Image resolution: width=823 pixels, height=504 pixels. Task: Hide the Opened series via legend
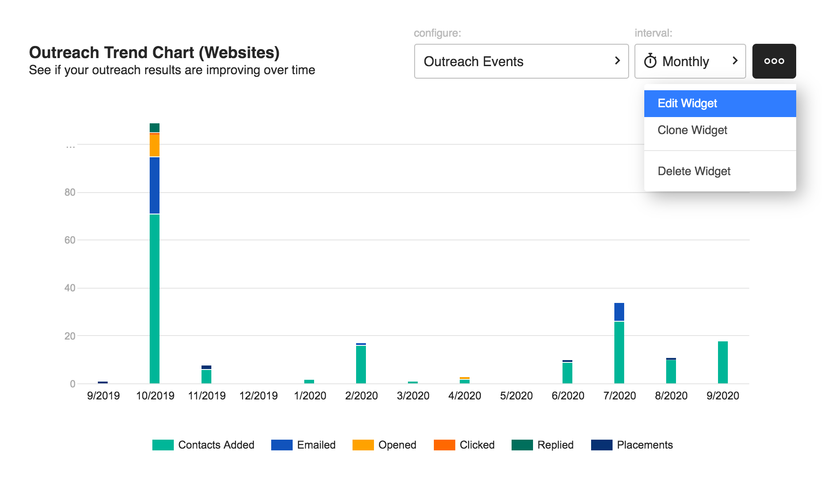pyautogui.click(x=397, y=445)
